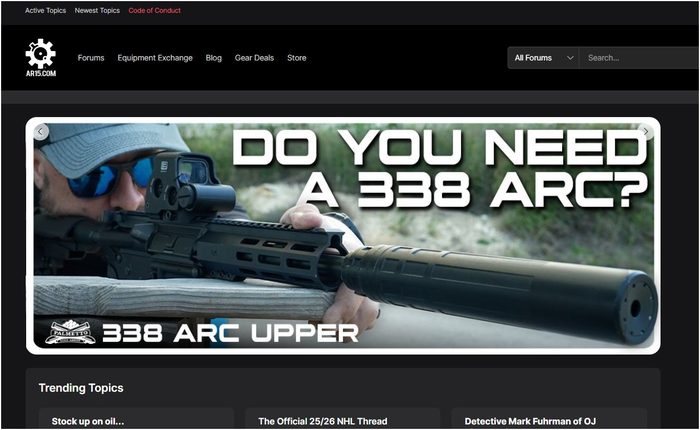Viewport: 700px width, 430px height.
Task: Click into the Search field
Action: coord(639,58)
